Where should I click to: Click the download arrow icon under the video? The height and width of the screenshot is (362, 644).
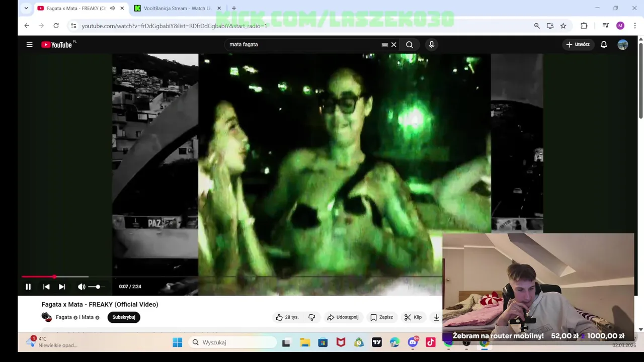pos(436,317)
